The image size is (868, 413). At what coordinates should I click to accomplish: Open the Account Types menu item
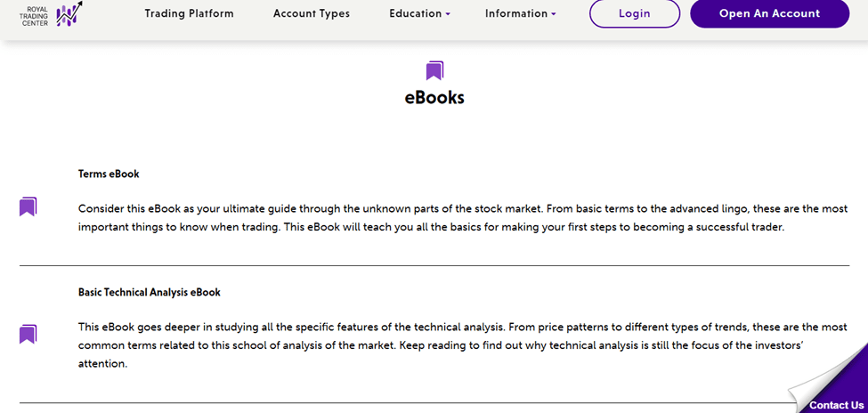312,14
